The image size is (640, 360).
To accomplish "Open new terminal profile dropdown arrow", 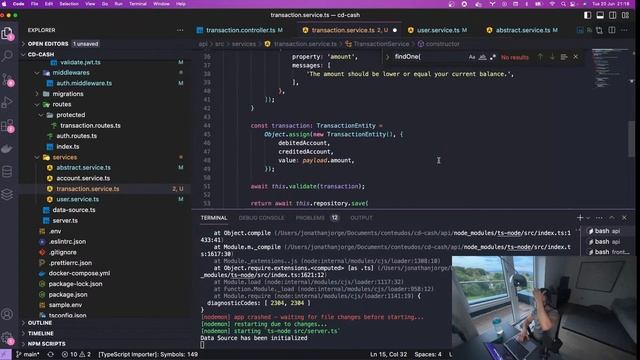I will tap(588, 218).
